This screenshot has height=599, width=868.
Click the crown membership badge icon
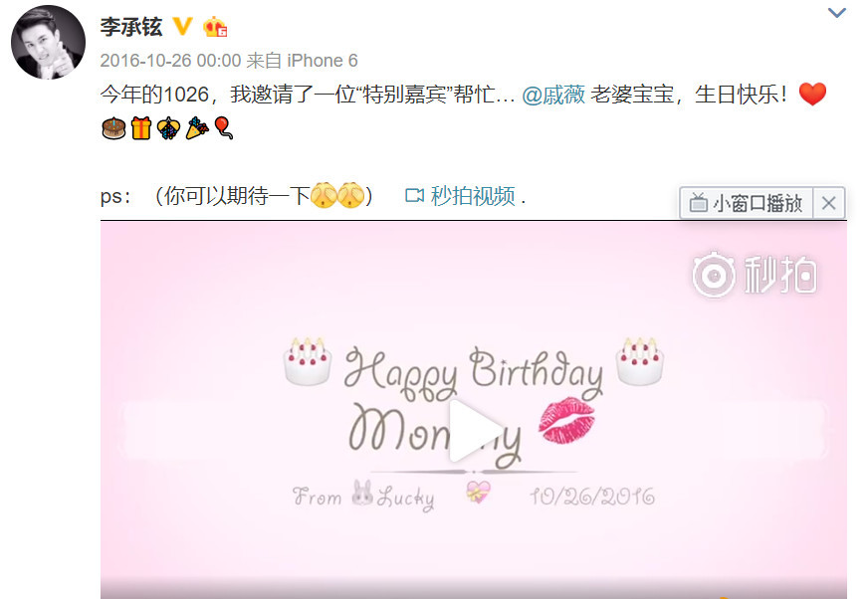tap(215, 26)
